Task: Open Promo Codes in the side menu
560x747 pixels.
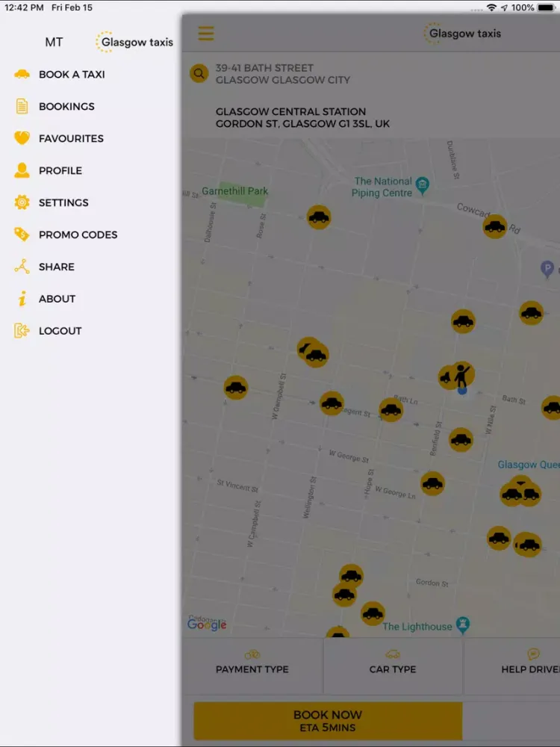Action: [x=78, y=235]
